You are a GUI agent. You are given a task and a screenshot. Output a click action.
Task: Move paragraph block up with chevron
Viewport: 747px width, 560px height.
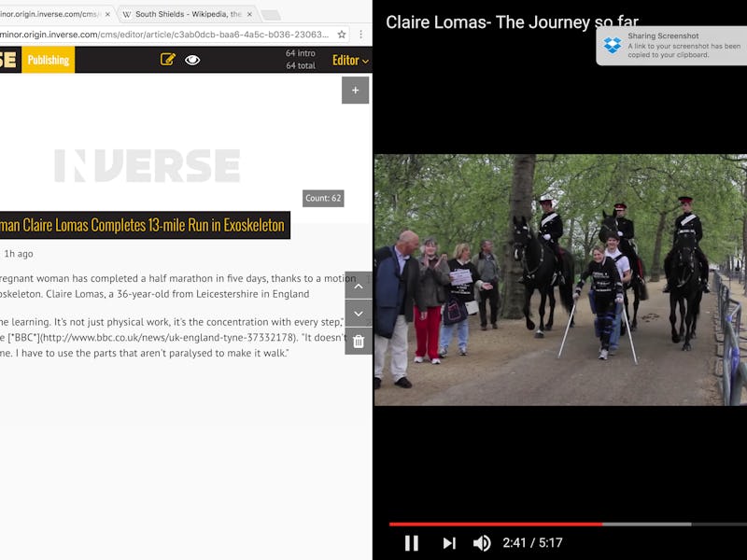click(x=359, y=286)
